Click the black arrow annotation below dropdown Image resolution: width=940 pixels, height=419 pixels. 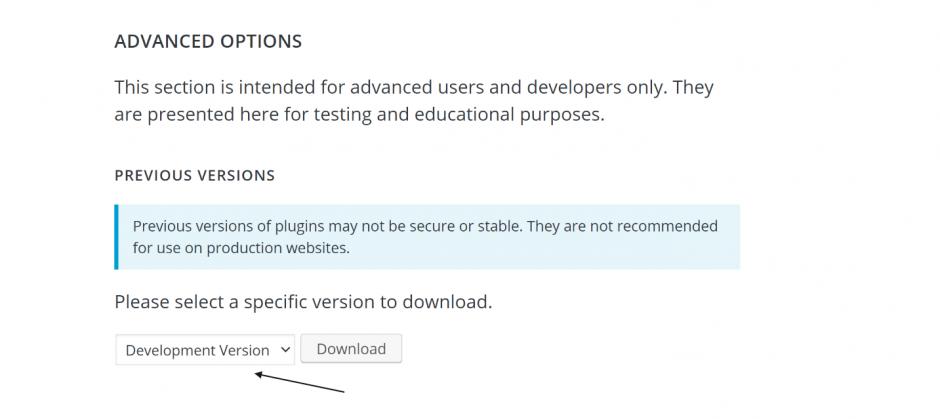[x=300, y=382]
